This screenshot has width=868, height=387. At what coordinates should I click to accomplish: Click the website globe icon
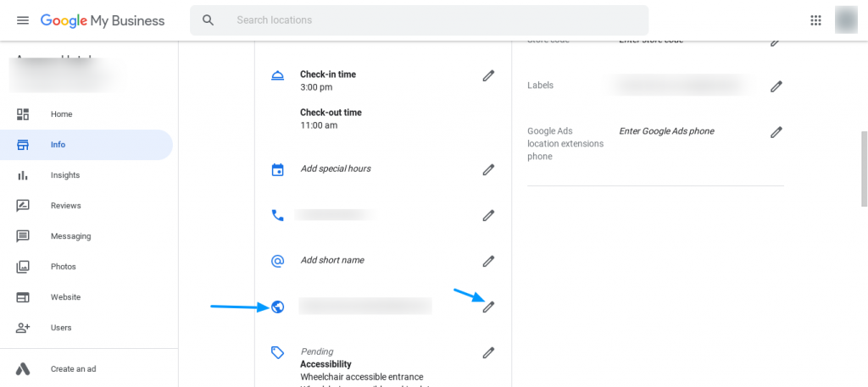[x=277, y=307]
